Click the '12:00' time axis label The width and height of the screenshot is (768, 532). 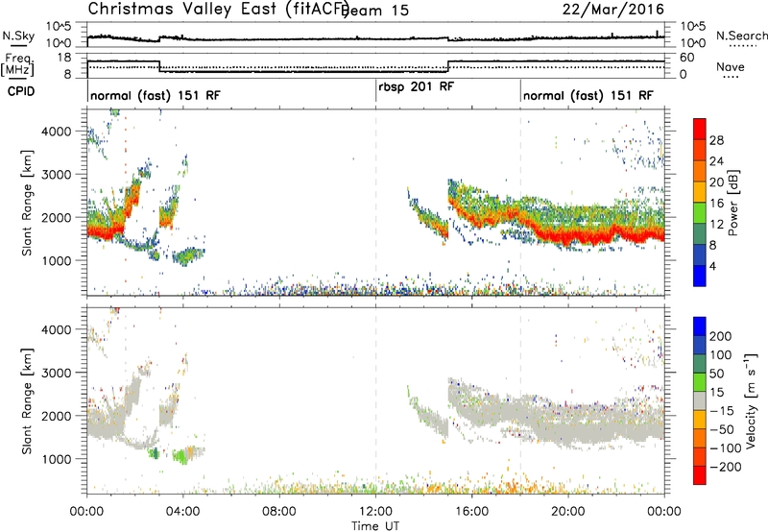click(375, 512)
